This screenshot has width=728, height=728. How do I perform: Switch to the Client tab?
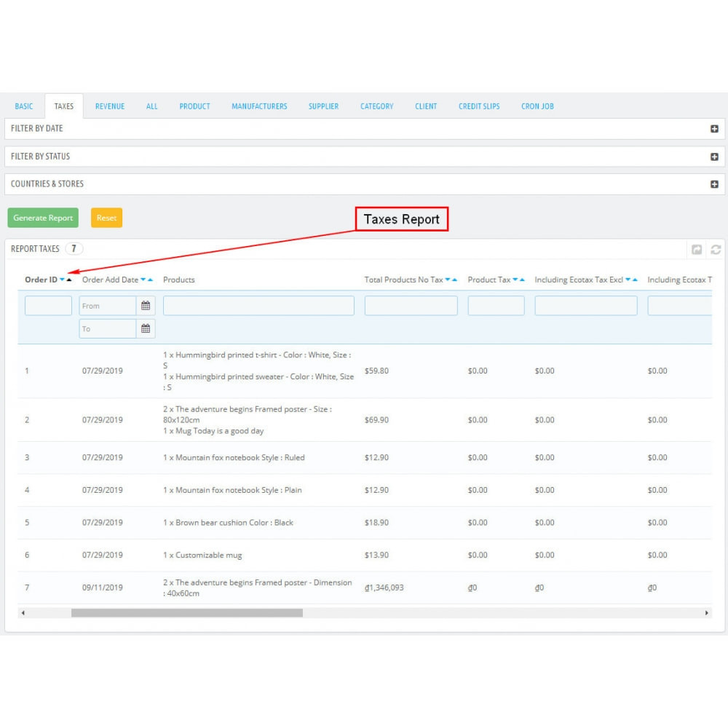click(x=426, y=106)
